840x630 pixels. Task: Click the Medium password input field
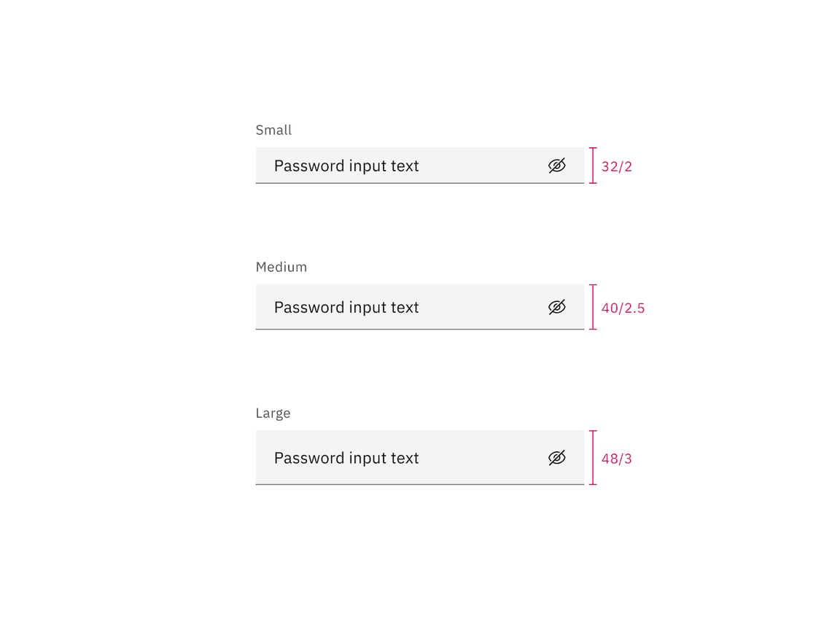(x=401, y=307)
